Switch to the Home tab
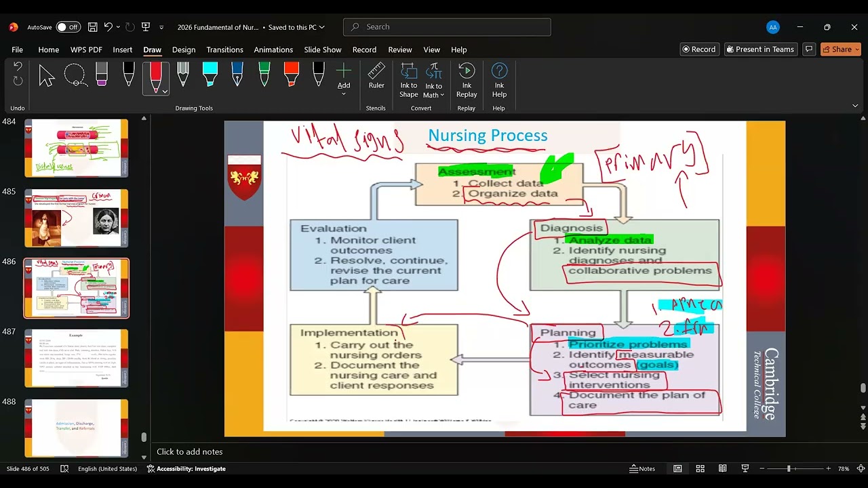 point(49,49)
